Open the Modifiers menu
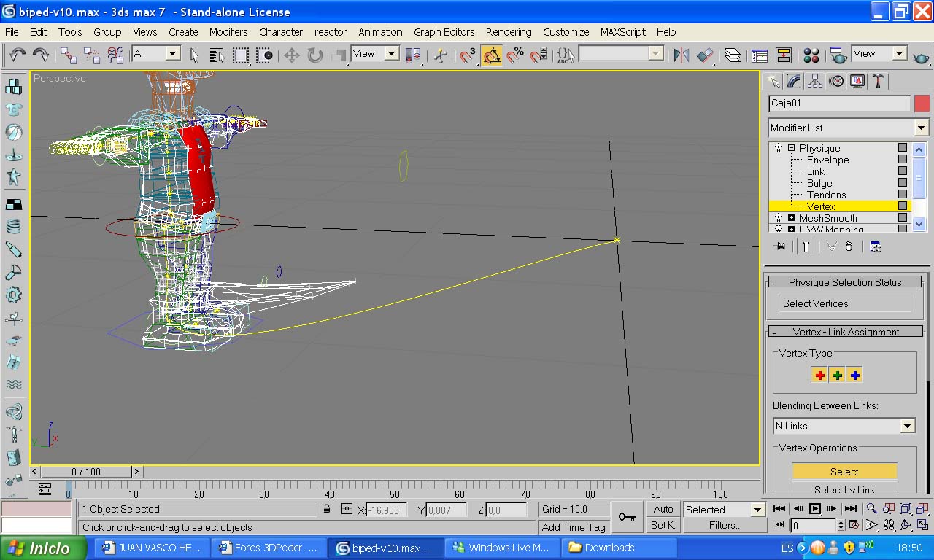934x560 pixels. (228, 32)
